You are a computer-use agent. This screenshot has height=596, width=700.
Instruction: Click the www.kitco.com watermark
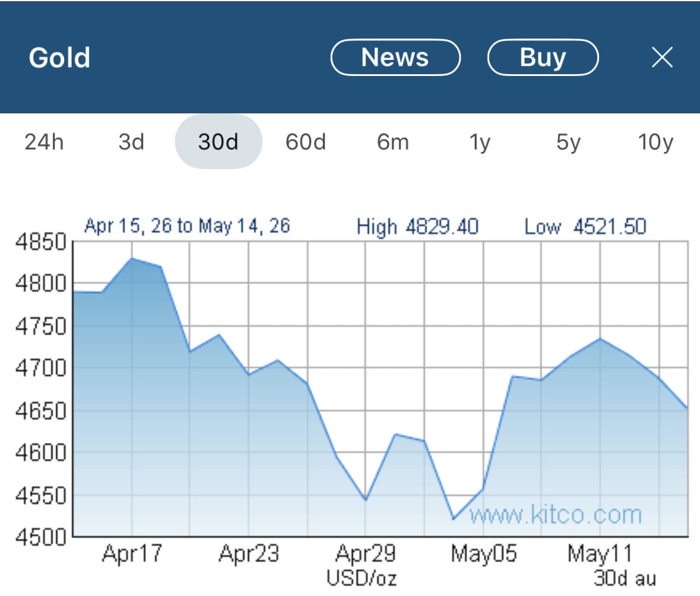pyautogui.click(x=555, y=515)
